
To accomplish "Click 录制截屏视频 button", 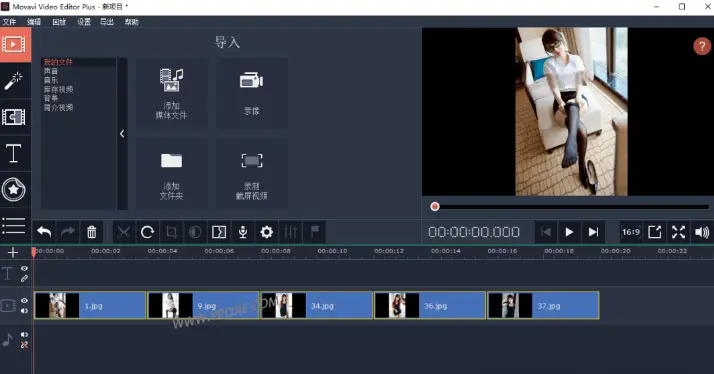I will [x=252, y=174].
